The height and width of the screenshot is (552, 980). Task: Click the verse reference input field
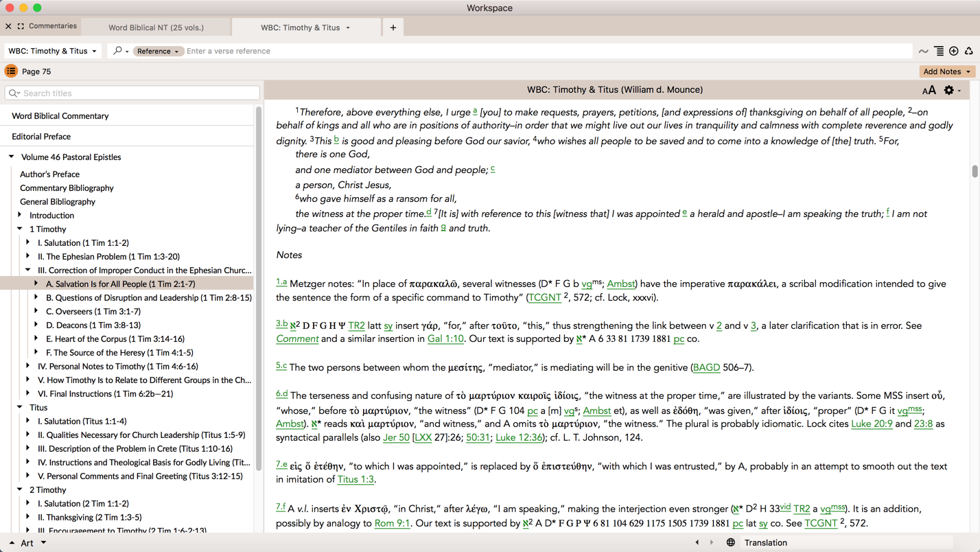point(548,51)
